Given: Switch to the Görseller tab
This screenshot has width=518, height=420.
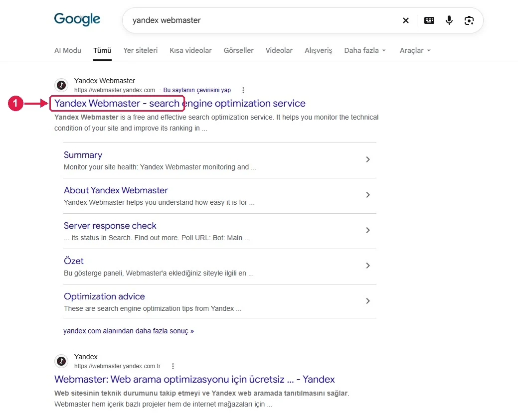Looking at the screenshot, I should point(238,50).
